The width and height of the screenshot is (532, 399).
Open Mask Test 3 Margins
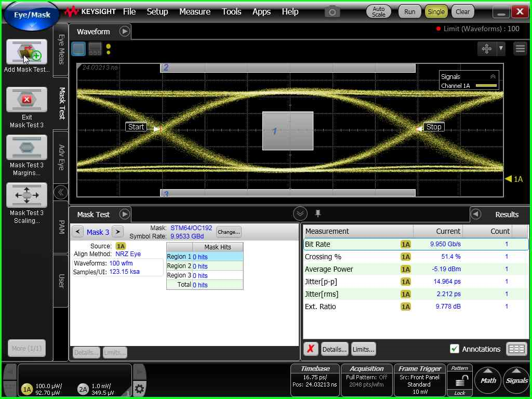pos(26,148)
